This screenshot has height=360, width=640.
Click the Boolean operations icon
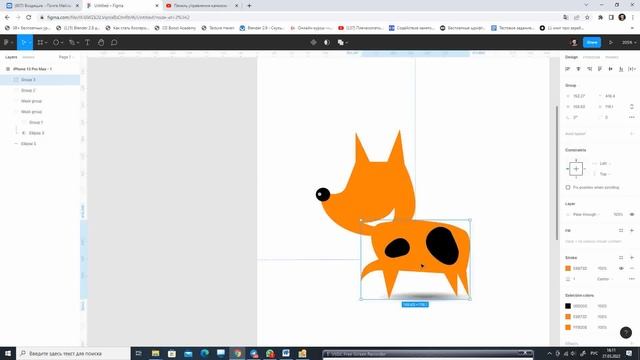(x=340, y=42)
